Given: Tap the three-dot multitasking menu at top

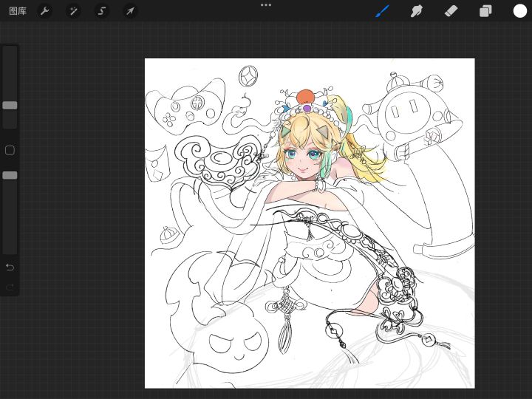Looking at the screenshot, I should 266,5.
